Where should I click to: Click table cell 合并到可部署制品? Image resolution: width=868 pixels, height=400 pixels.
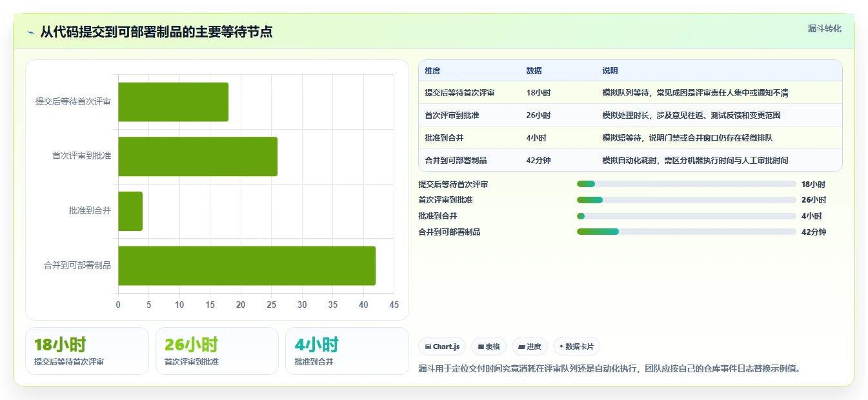456,161
